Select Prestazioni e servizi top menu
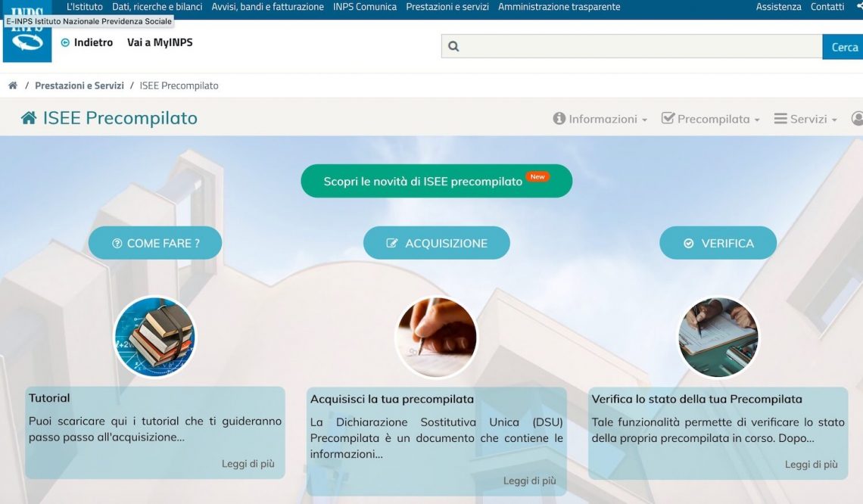Viewport: 863px width, 504px height. pyautogui.click(x=447, y=7)
